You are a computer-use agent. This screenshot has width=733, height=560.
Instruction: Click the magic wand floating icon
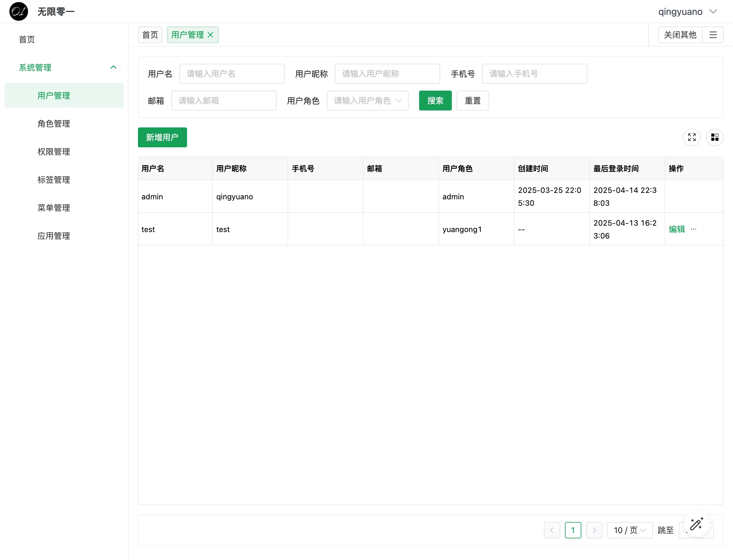(x=696, y=524)
